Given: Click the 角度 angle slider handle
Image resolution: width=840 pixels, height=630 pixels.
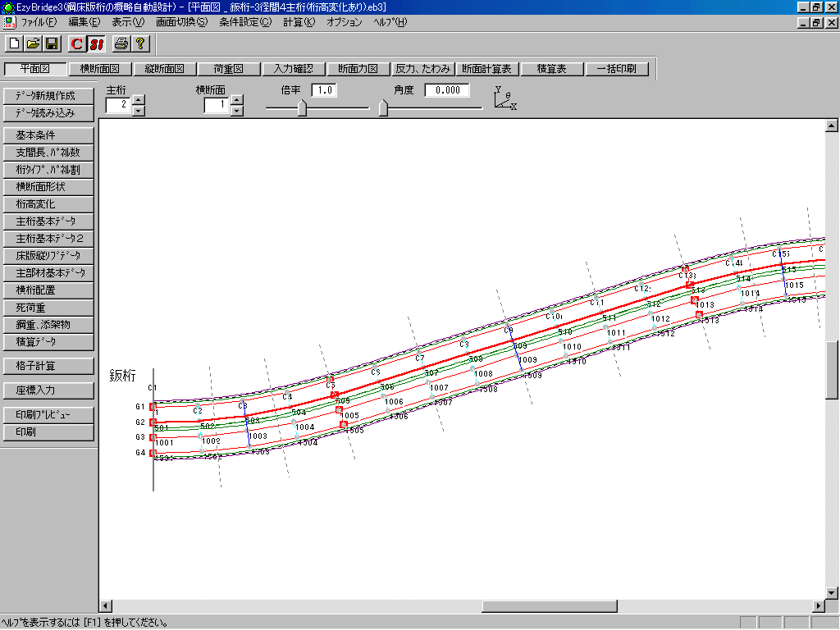Looking at the screenshot, I should 383,107.
